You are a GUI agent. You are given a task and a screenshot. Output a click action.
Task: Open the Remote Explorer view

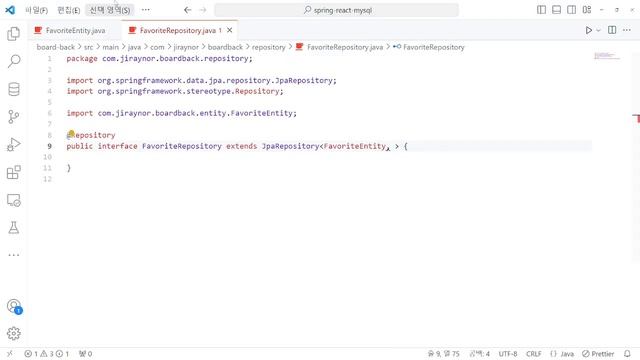pyautogui.click(x=13, y=200)
